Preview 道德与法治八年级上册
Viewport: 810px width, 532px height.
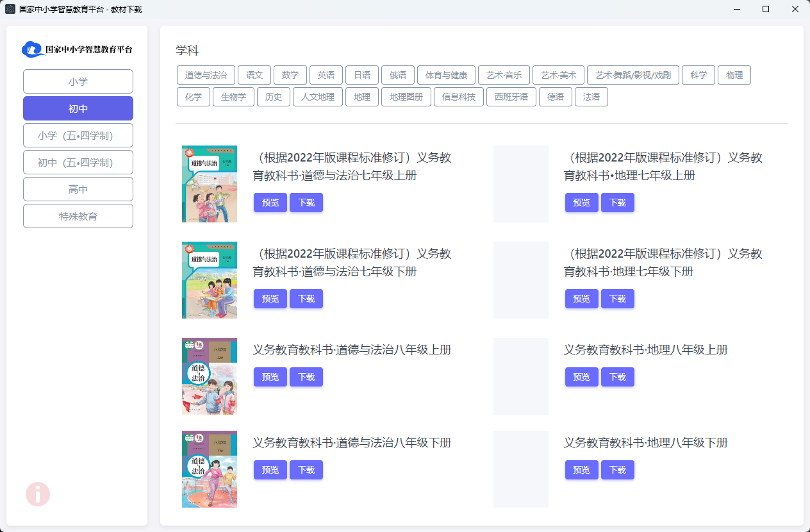click(270, 377)
